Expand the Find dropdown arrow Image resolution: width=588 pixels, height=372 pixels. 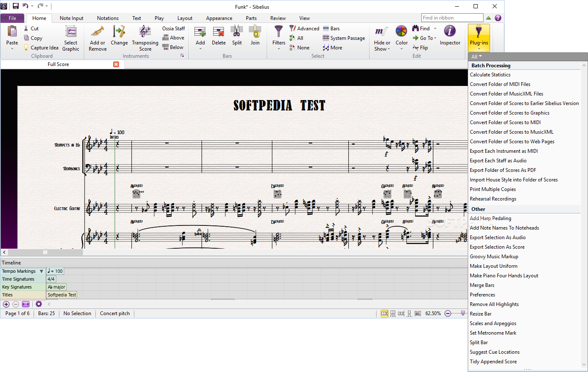[x=435, y=29]
